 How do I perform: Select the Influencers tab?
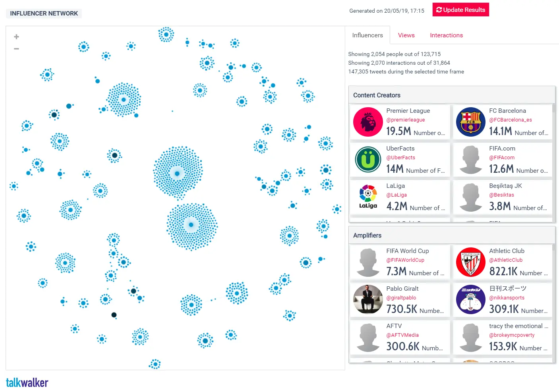pyautogui.click(x=368, y=35)
